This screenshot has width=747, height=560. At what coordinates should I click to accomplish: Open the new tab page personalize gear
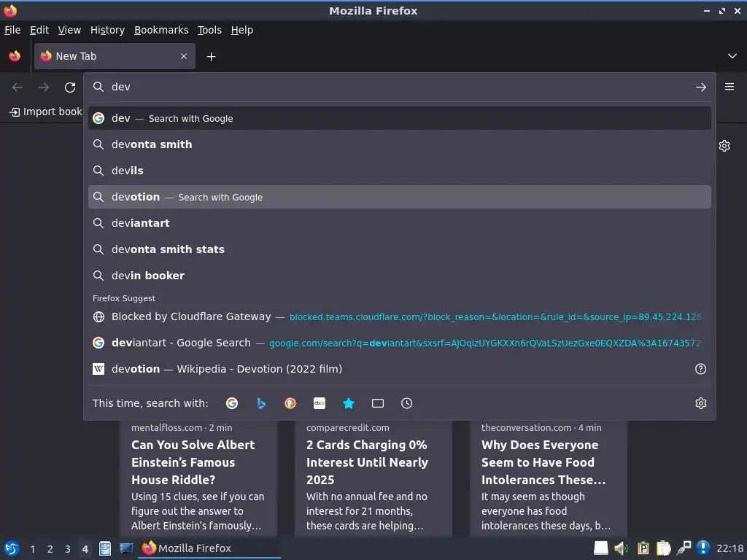724,146
